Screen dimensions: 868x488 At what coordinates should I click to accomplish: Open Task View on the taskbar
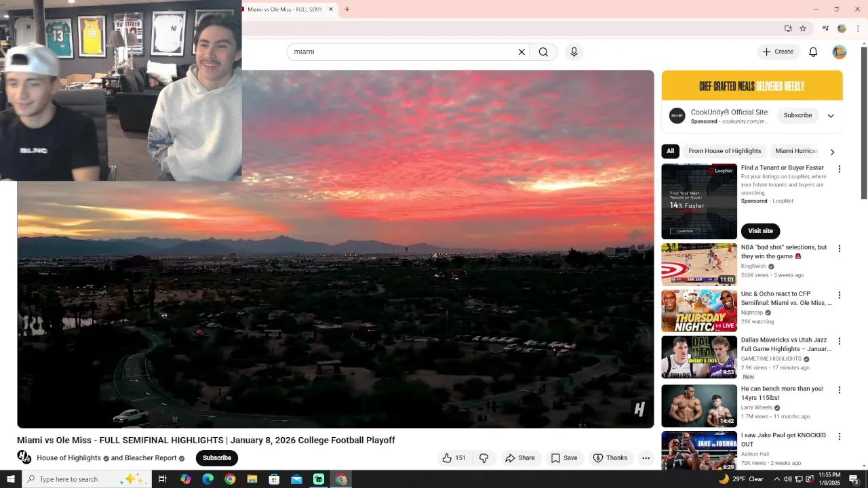pyautogui.click(x=162, y=479)
